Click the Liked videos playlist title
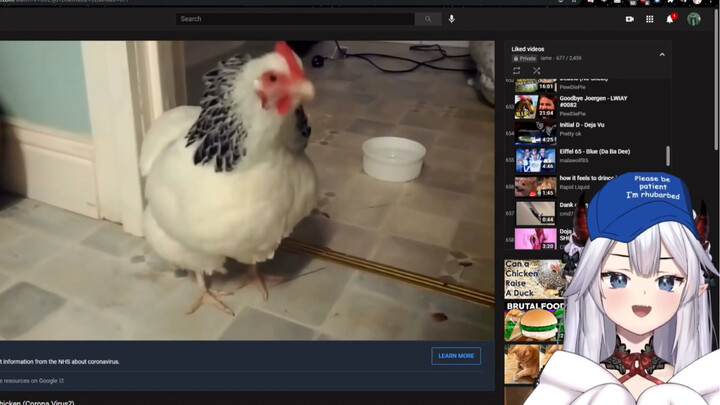 coord(528,49)
